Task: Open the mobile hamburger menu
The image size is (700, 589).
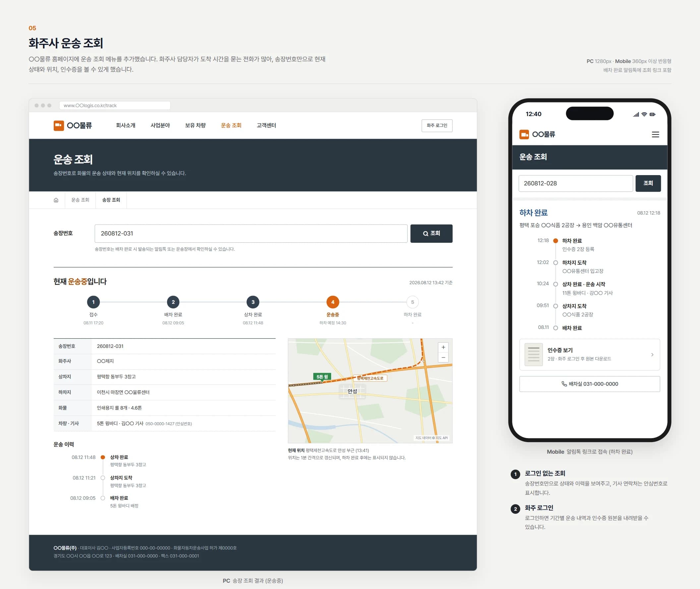Action: (x=655, y=135)
